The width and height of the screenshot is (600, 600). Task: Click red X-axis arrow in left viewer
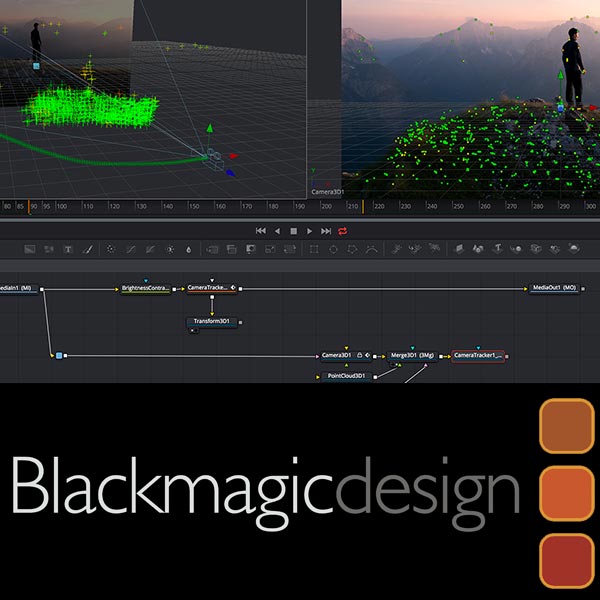233,156
